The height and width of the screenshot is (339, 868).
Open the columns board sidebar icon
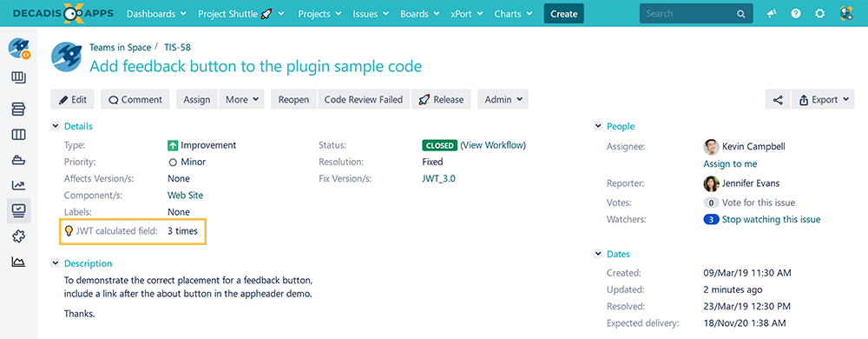pyautogui.click(x=19, y=135)
